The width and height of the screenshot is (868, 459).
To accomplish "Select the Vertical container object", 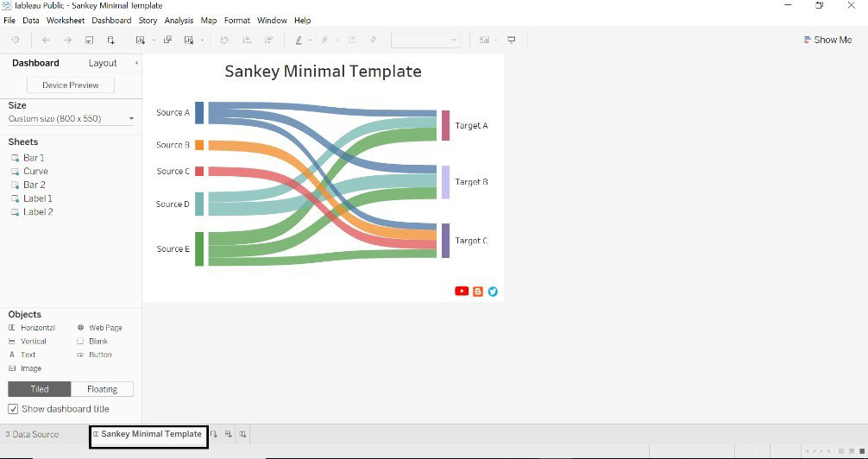I will [28, 341].
